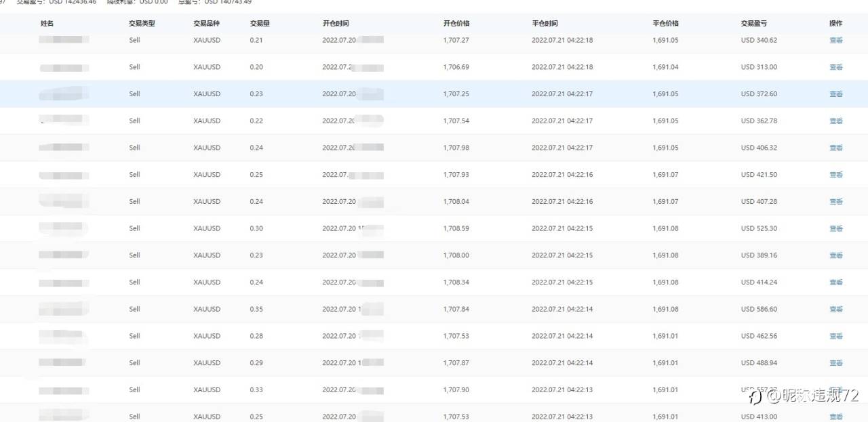
Task: Click 查看 beside USD 407.28
Action: (836, 202)
